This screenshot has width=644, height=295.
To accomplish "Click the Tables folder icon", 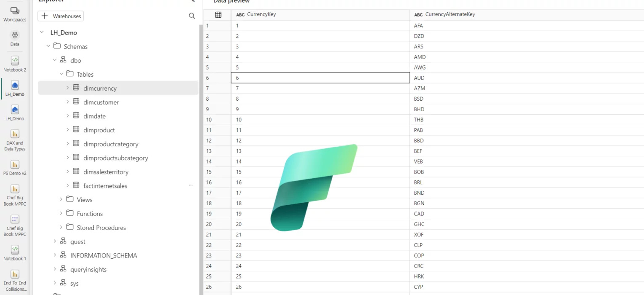I will click(70, 74).
